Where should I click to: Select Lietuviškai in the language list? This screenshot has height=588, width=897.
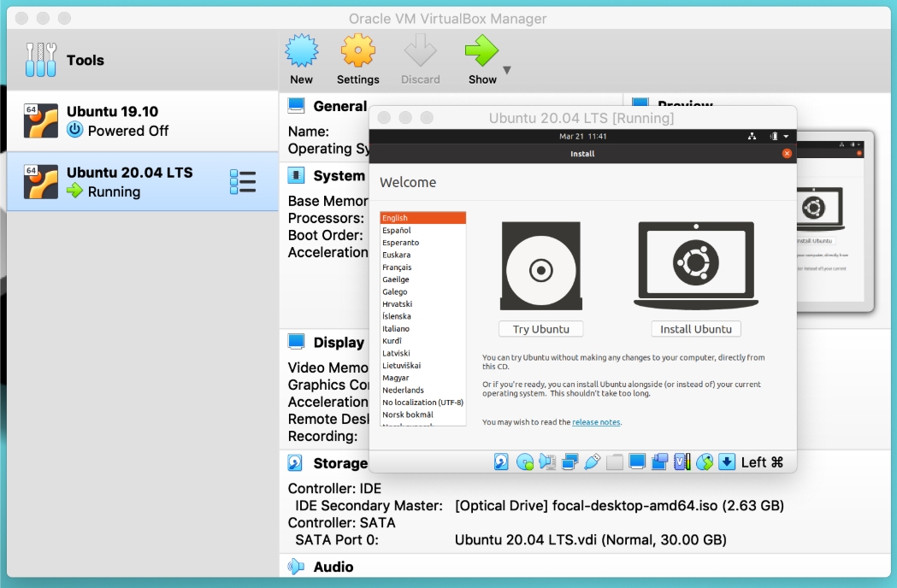pyautogui.click(x=422, y=366)
